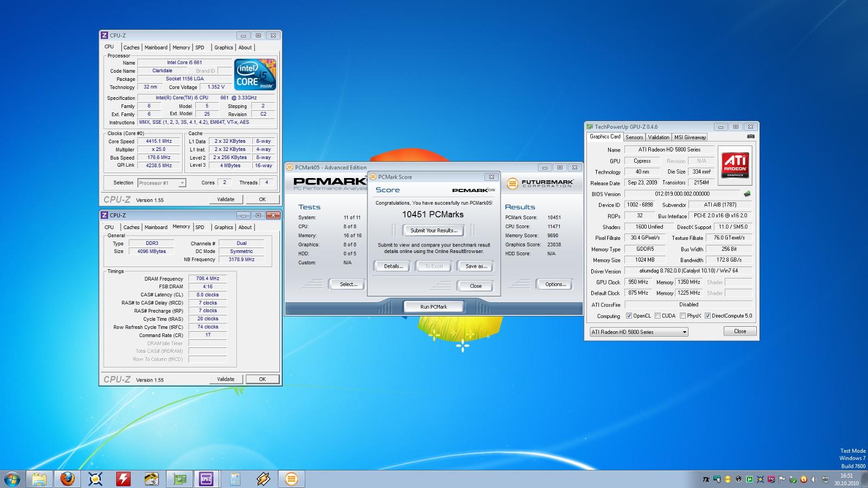The image size is (868, 488).
Task: Click the Options... button in PCMark05
Action: pos(555,284)
